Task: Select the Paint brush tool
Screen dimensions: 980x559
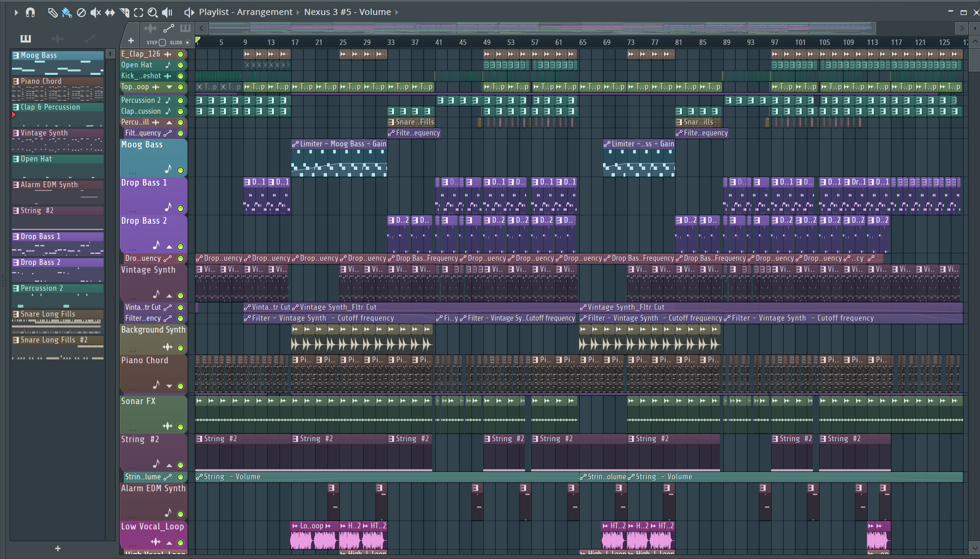Action: tap(67, 12)
